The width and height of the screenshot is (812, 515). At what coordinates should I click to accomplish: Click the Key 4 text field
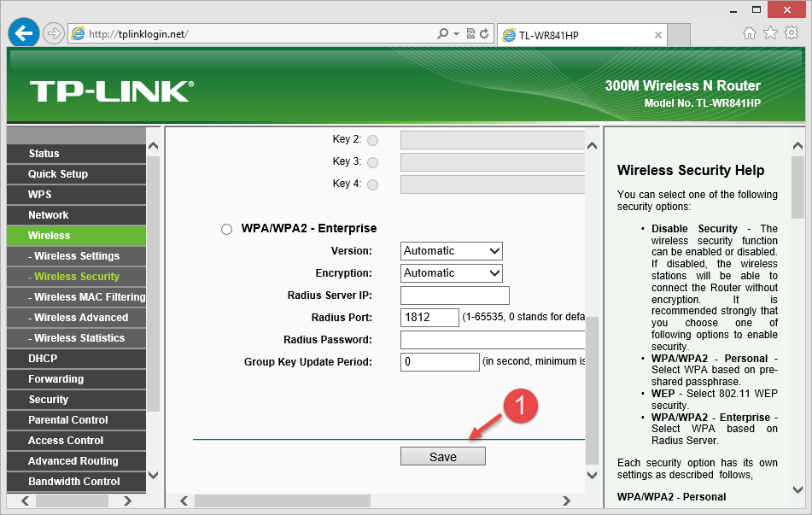tap(493, 185)
